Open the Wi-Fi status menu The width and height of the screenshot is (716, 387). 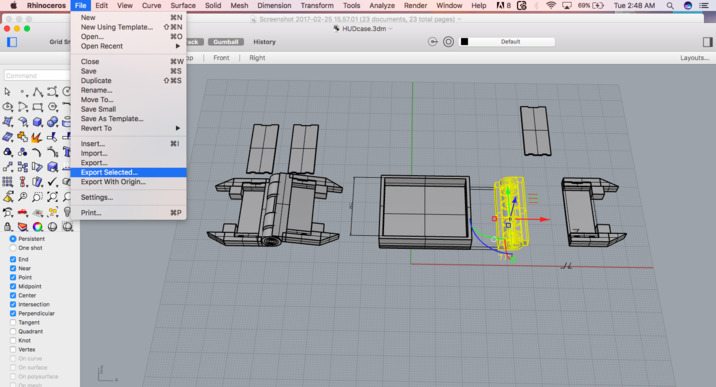[551, 5]
